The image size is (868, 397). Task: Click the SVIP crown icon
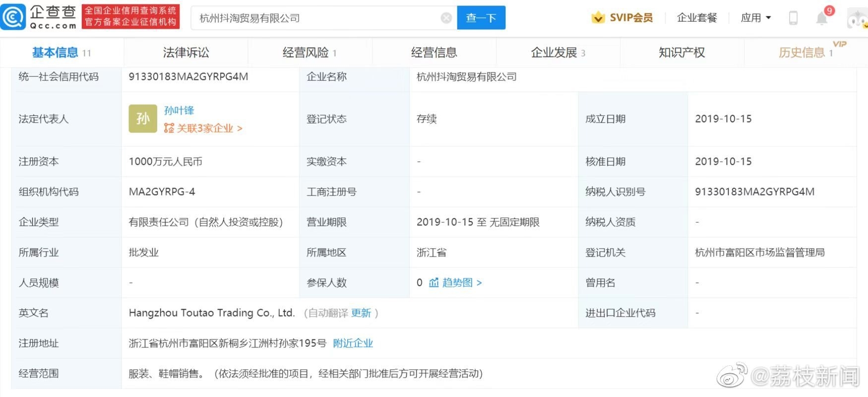(598, 18)
